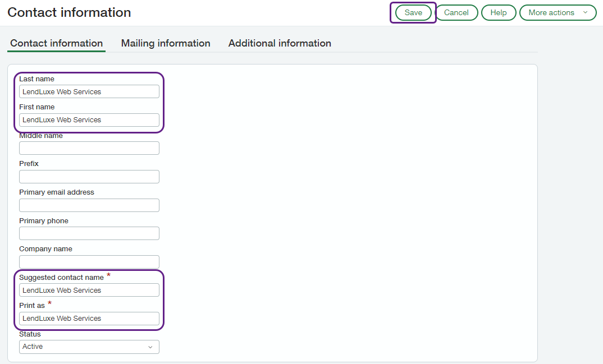Save the contact record
This screenshot has width=603, height=364.
coord(413,12)
